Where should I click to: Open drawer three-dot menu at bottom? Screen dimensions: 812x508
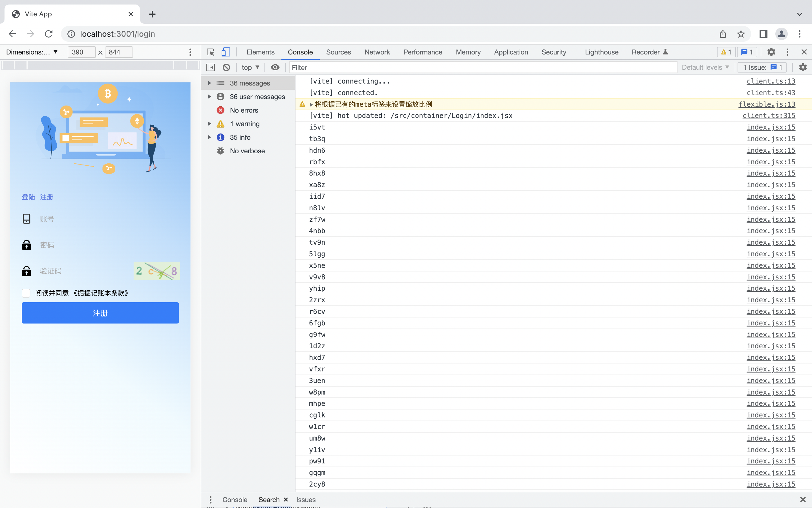tap(210, 500)
